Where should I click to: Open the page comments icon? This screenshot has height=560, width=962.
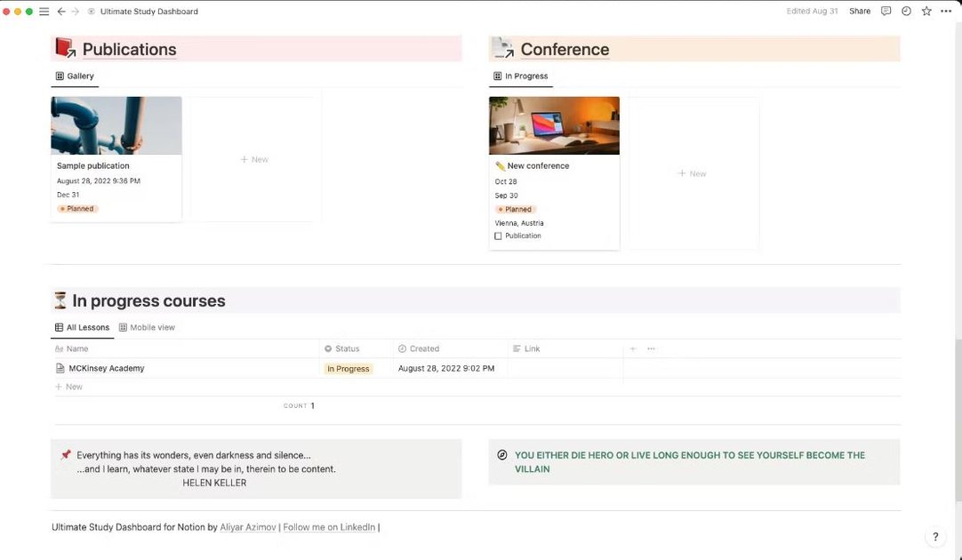(x=886, y=12)
